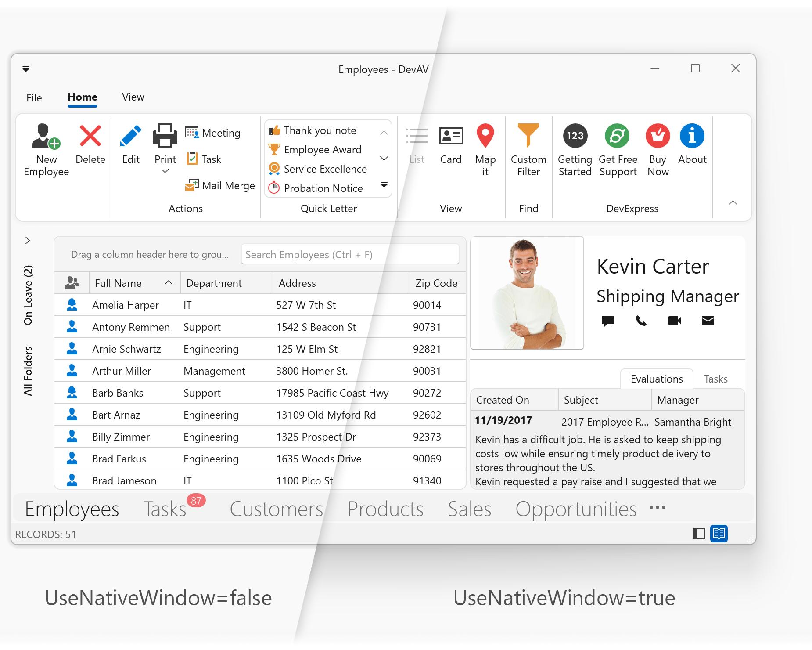Image resolution: width=812 pixels, height=650 pixels.
Task: Schedule a Meeting
Action: coord(214,133)
